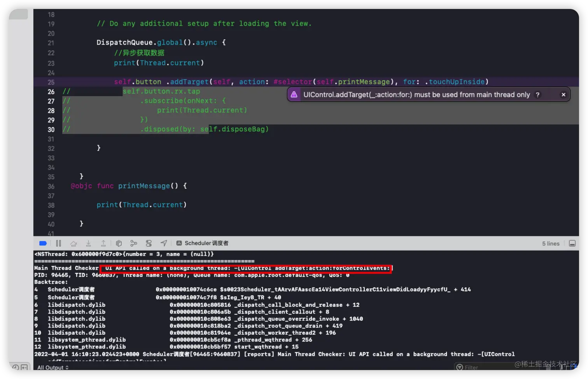The height and width of the screenshot is (379, 588).
Task: Click line number 38 in the gutter
Action: (x=51, y=205)
